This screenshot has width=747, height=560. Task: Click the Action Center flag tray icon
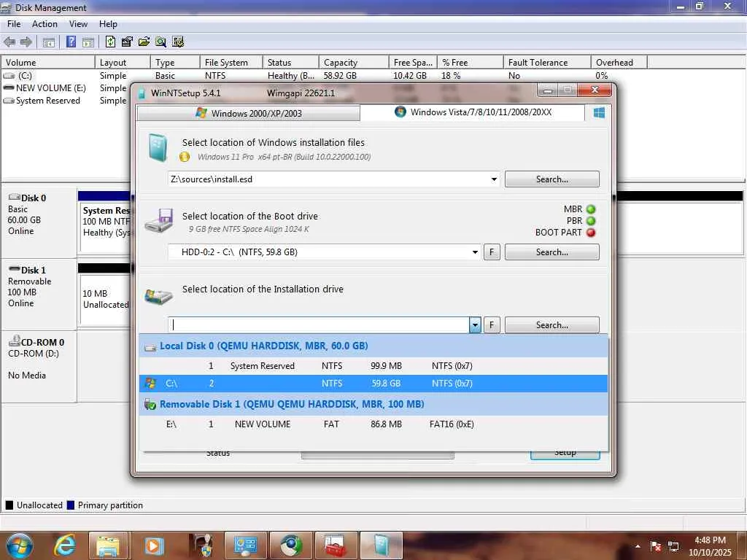tap(656, 546)
